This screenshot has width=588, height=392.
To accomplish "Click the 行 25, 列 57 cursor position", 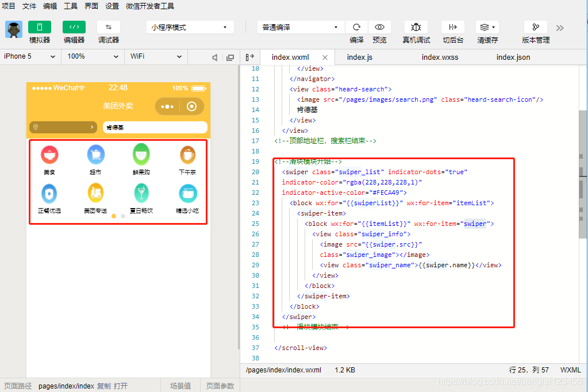I will pos(529,370).
